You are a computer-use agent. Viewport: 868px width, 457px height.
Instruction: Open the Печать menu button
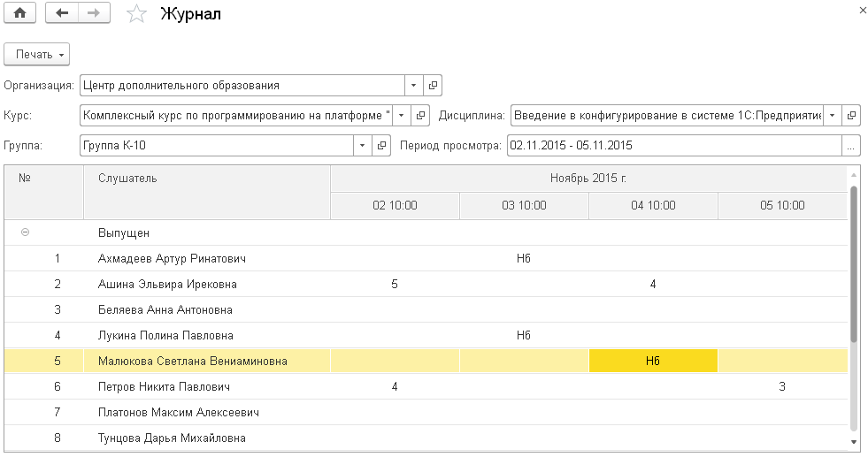click(x=37, y=55)
